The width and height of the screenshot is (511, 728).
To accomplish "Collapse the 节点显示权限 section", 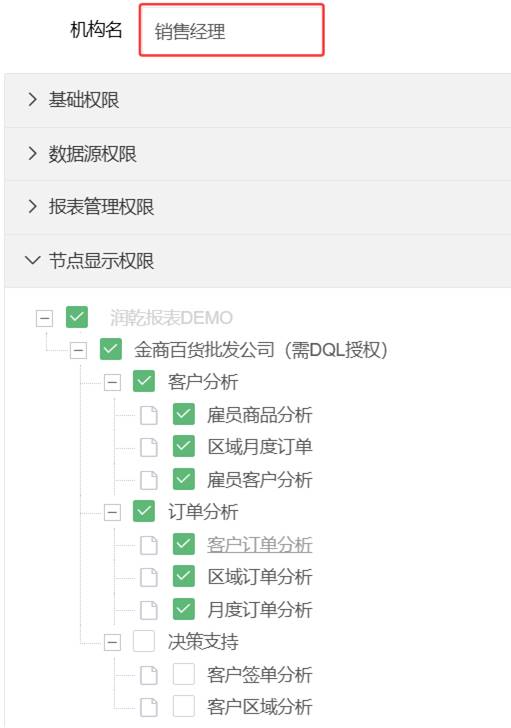I will [x=258, y=261].
